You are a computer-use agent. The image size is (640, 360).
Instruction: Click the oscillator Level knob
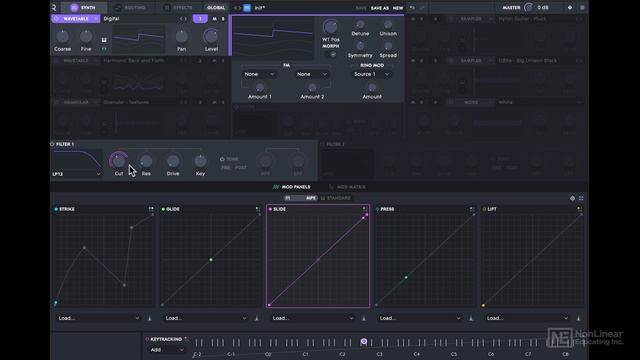(211, 37)
